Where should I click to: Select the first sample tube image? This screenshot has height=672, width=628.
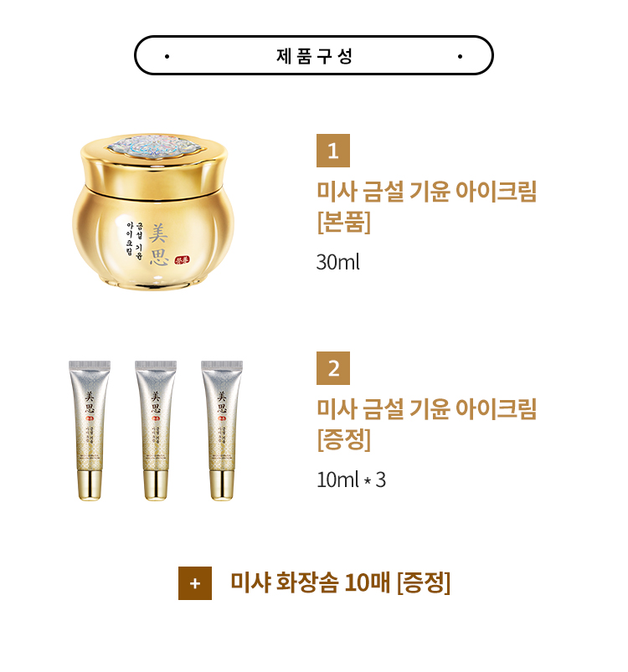click(90, 430)
